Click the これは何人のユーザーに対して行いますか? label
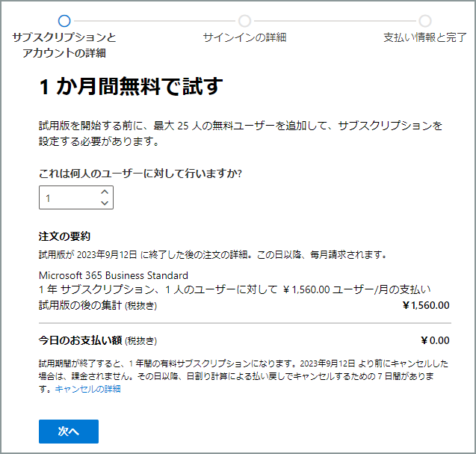The height and width of the screenshot is (454, 476). [140, 174]
